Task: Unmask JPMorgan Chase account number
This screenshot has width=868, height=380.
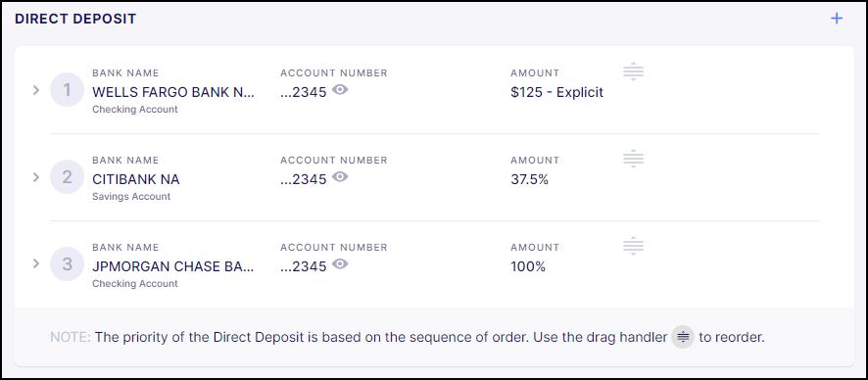Action: [x=340, y=263]
